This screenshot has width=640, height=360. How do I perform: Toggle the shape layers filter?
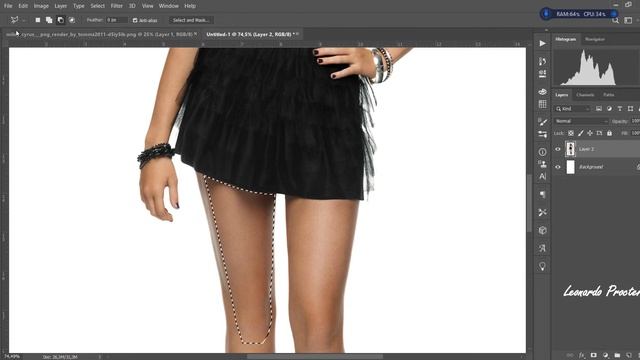point(631,109)
